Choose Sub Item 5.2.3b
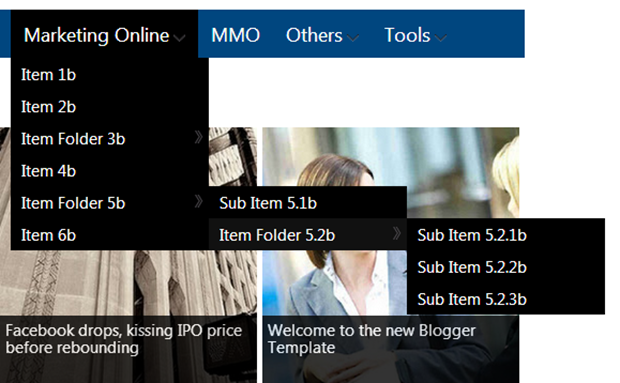 [506, 299]
